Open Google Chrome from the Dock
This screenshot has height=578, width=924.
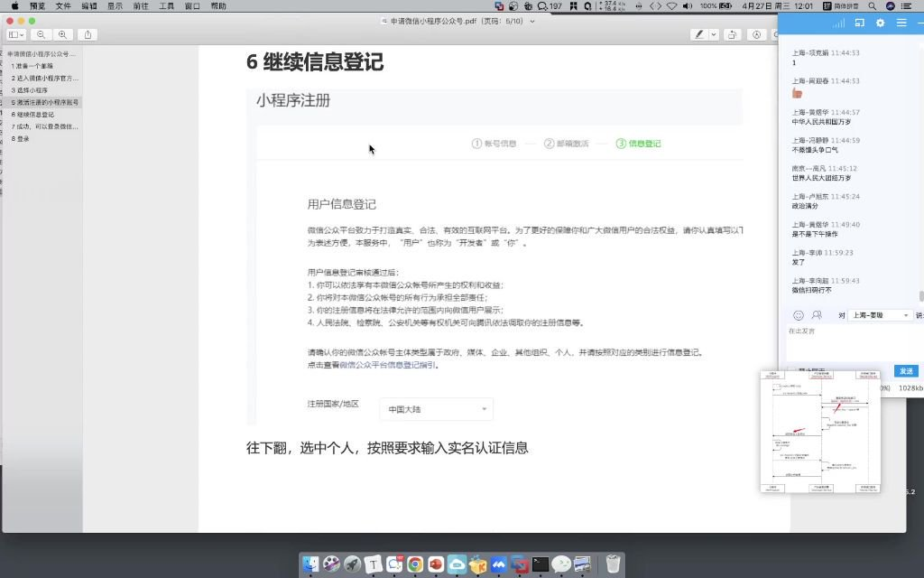415,564
